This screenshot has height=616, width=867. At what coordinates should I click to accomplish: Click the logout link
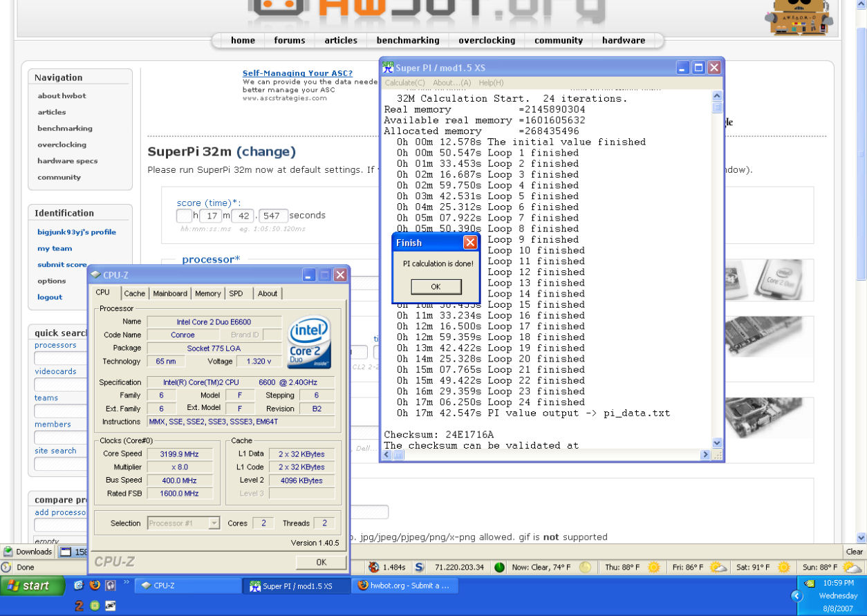(x=50, y=297)
